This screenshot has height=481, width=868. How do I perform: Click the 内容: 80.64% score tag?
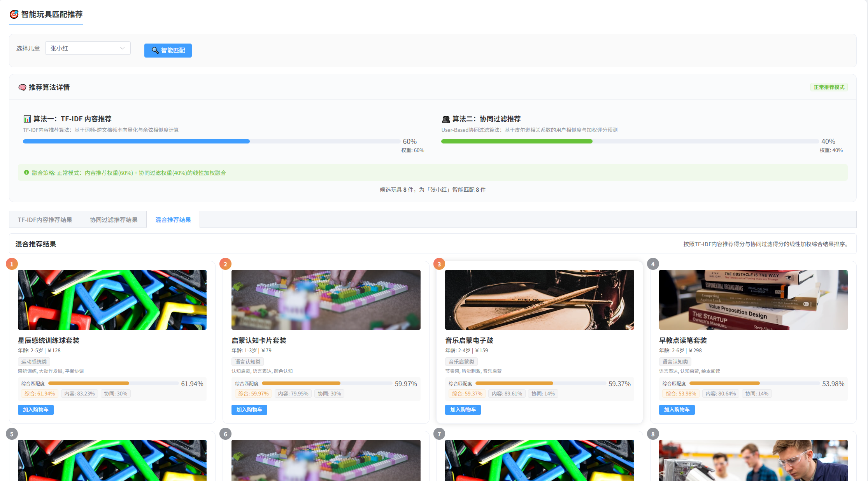tap(721, 394)
